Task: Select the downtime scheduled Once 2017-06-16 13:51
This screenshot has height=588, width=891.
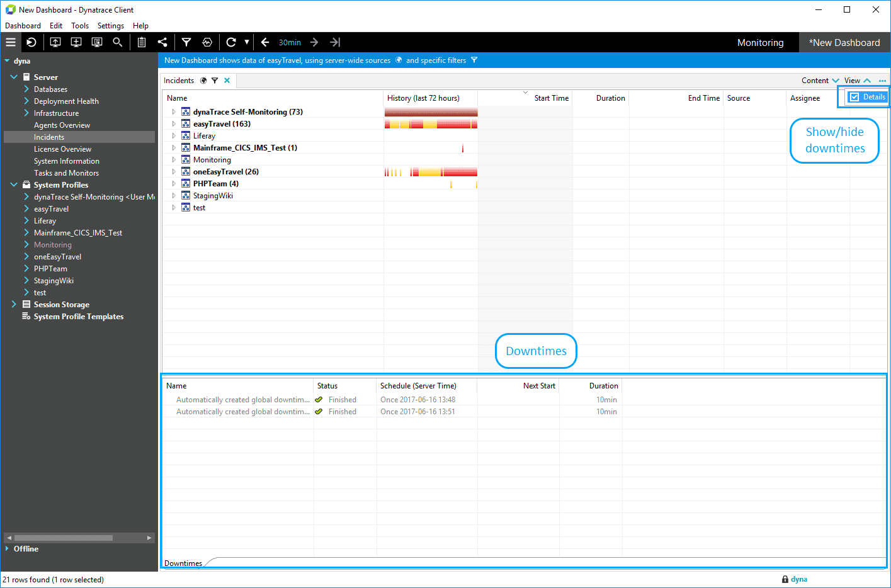Action: (417, 412)
